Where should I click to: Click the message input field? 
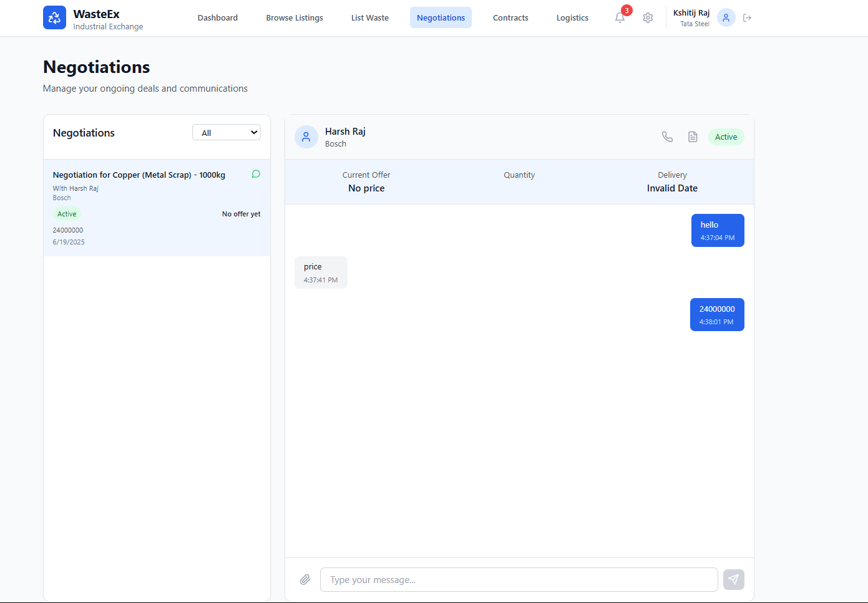click(x=519, y=579)
